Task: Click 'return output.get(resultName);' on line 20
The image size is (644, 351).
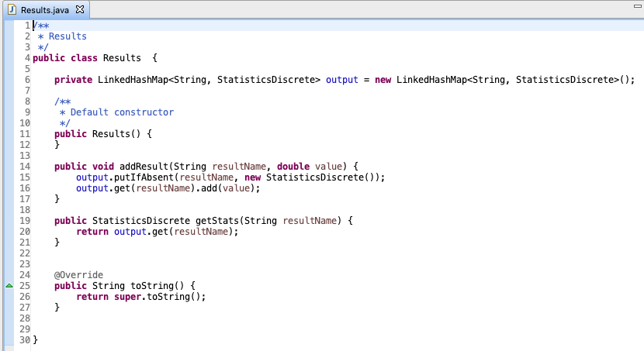Action: (x=158, y=232)
